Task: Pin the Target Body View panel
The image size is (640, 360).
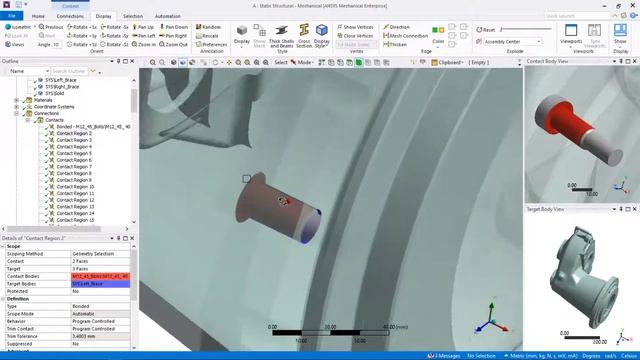Action: coord(621,209)
